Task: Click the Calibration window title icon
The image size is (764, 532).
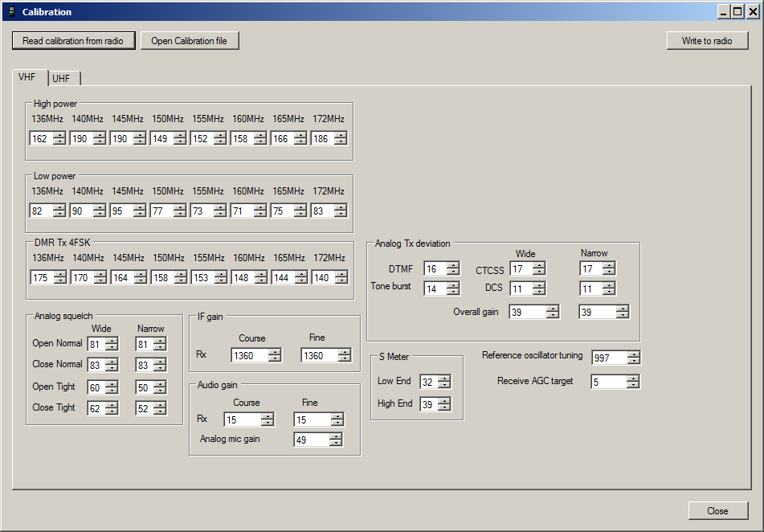Action: coord(11,12)
